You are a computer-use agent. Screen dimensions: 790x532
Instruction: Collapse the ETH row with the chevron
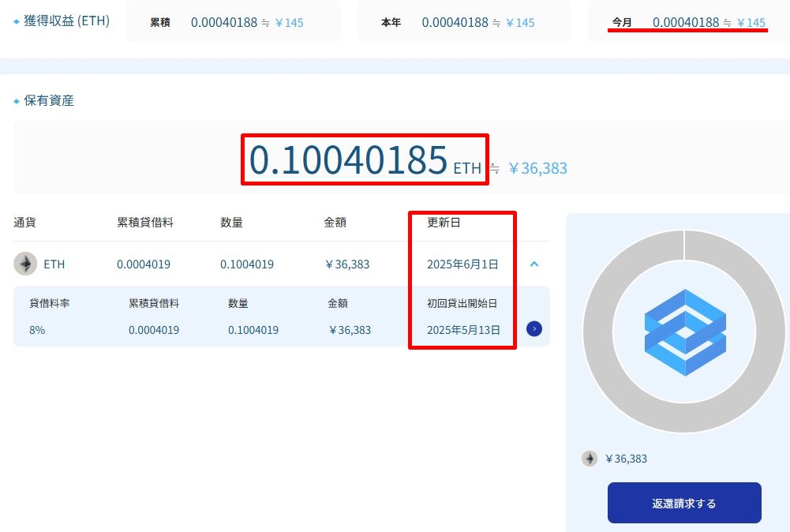click(x=534, y=264)
